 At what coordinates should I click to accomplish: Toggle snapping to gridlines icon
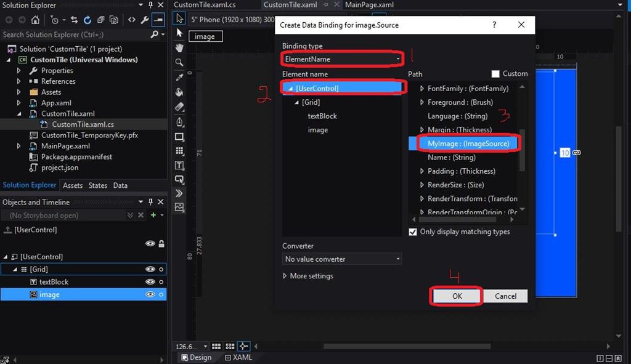click(x=230, y=346)
